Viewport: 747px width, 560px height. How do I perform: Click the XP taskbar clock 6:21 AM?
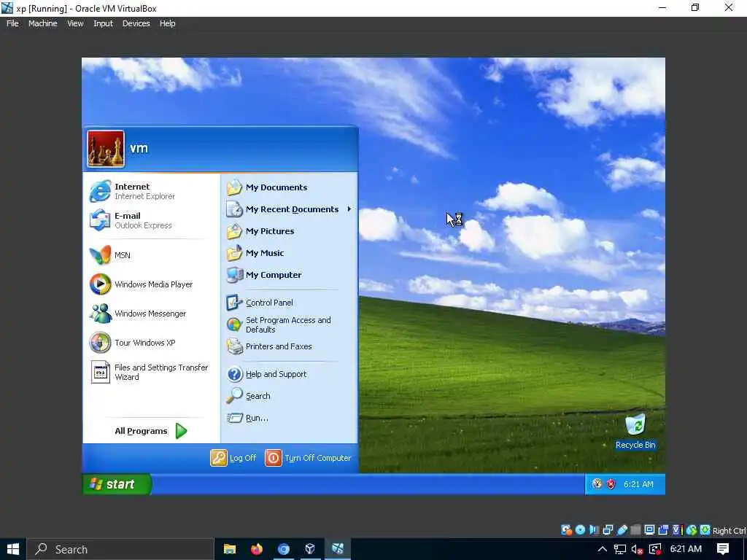638,484
